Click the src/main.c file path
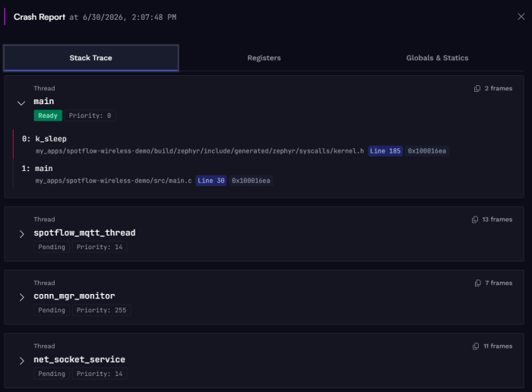 [x=113, y=181]
